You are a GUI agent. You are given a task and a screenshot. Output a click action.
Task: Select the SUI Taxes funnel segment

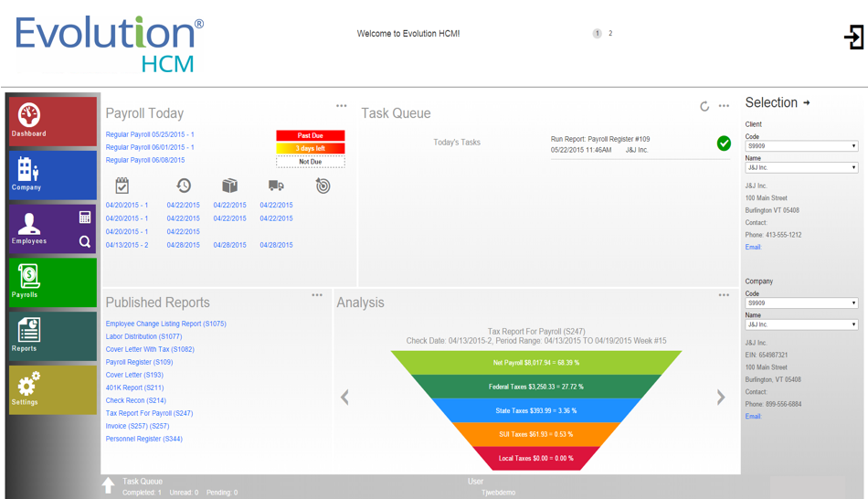click(535, 434)
